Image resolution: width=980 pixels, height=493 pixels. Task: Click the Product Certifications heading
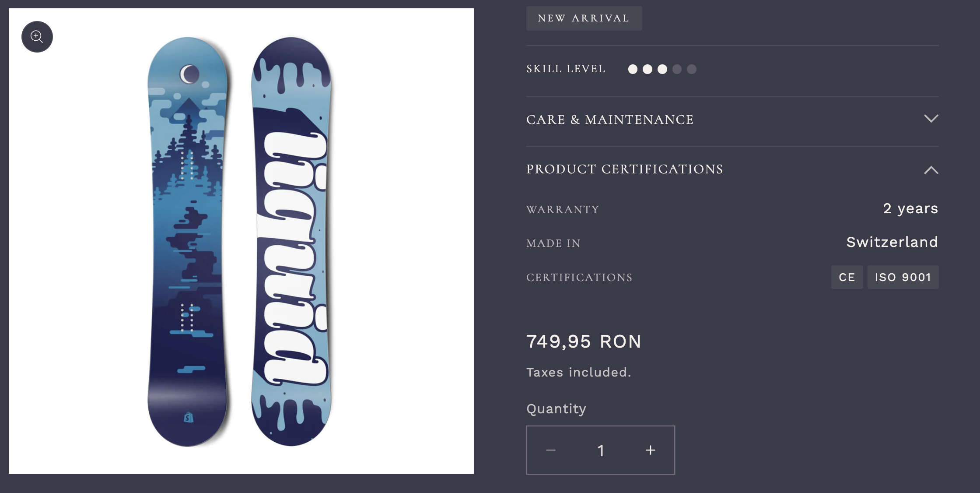pos(624,169)
